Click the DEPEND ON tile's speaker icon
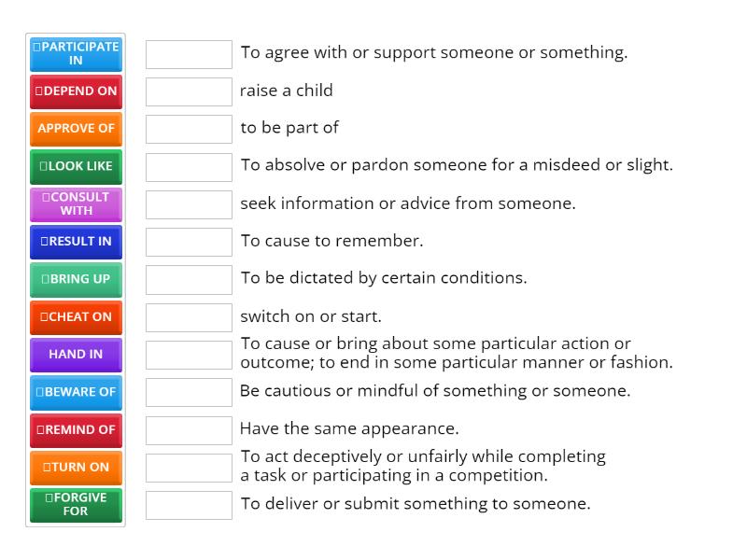 point(41,91)
